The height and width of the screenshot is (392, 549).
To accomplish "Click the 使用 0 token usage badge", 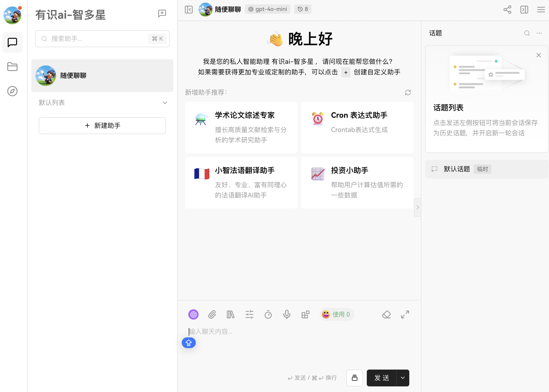I will tap(337, 314).
